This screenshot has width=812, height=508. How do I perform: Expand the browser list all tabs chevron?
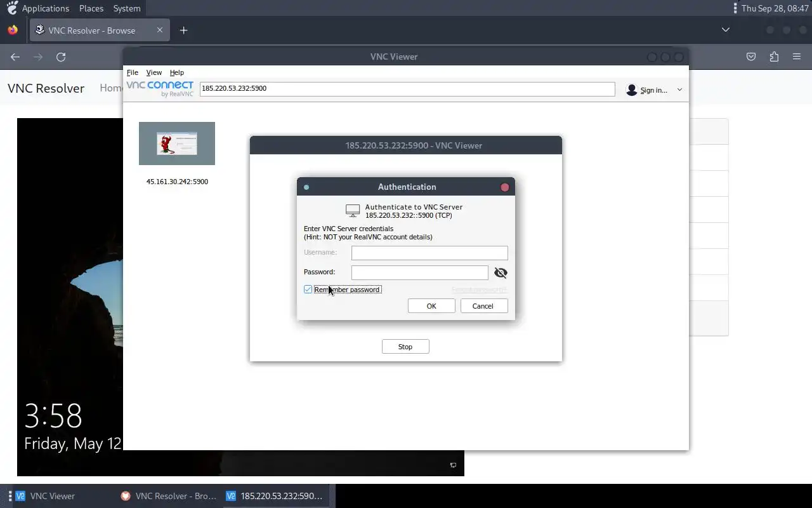click(726, 30)
